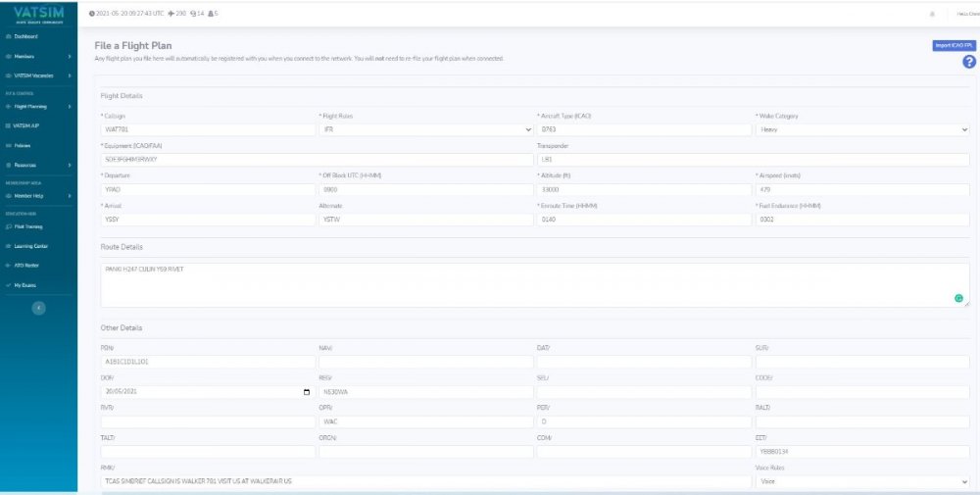The image size is (980, 495).
Task: Click the Callsign input field
Action: [206, 129]
